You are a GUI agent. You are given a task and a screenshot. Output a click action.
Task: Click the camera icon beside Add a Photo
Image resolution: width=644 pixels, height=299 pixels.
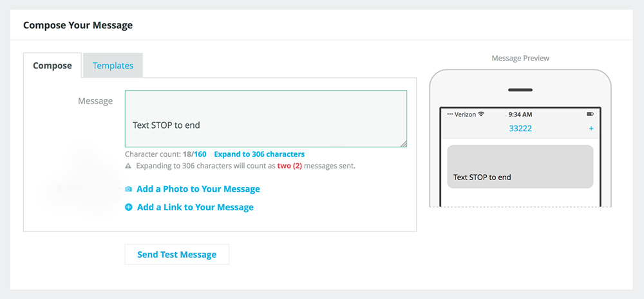coord(129,189)
